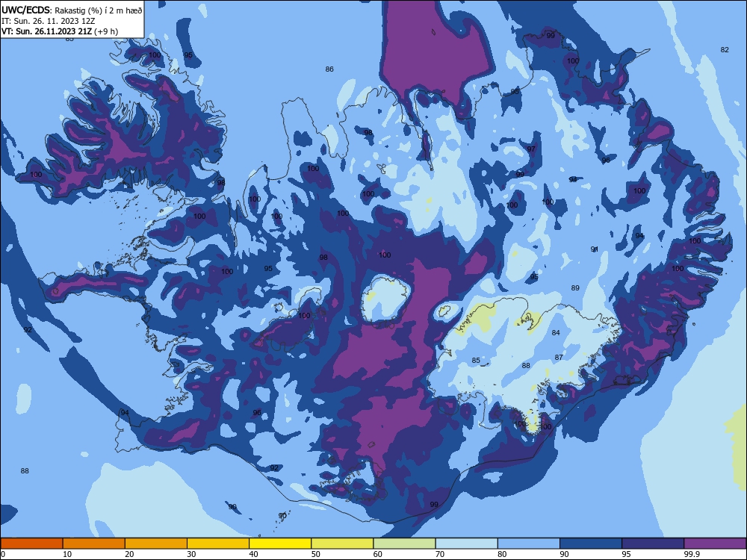Screen dimensions: 747x560
Task: Click the legend label '0'
Action: [x=3, y=554]
